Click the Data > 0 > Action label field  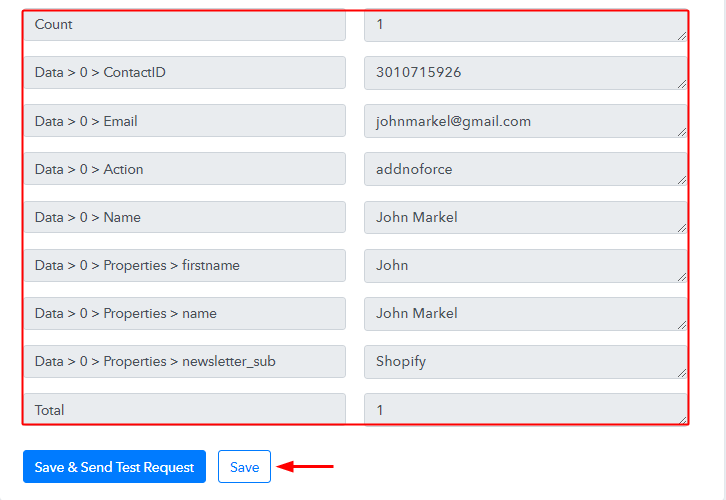coord(184,169)
